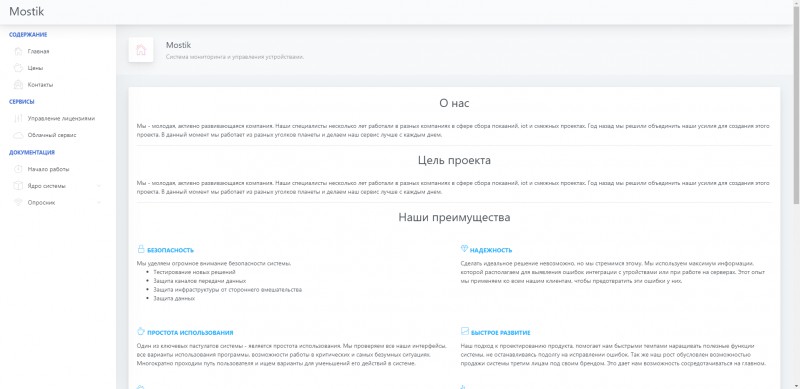Click the БЫСТРОЕ РАЗВИТИЕ heading

(501, 333)
